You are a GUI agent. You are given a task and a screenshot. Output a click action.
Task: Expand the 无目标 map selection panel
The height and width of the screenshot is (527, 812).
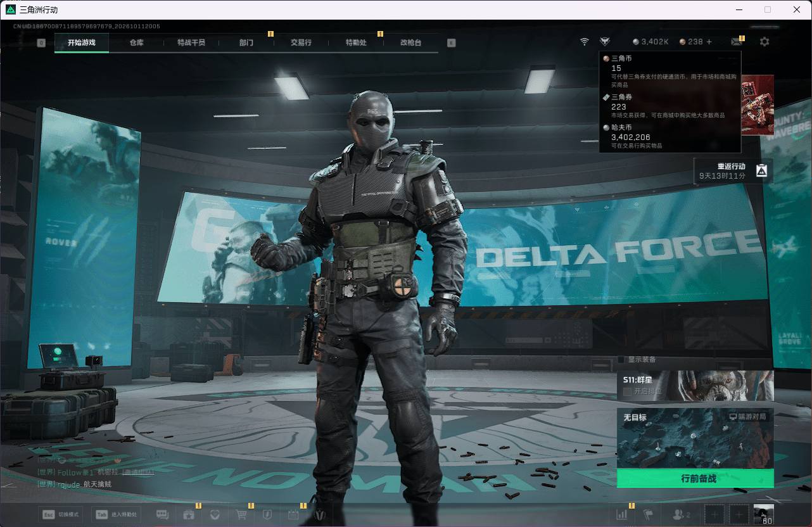click(x=695, y=438)
